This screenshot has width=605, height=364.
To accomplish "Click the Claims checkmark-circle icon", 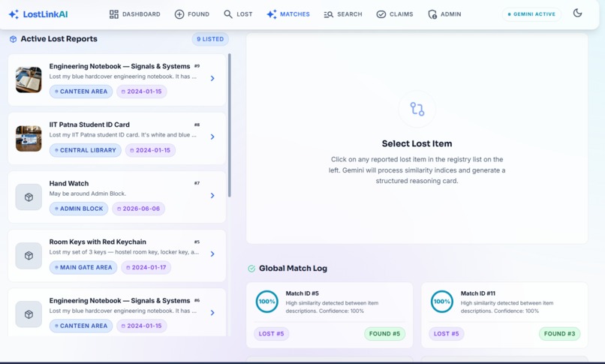I will click(381, 14).
